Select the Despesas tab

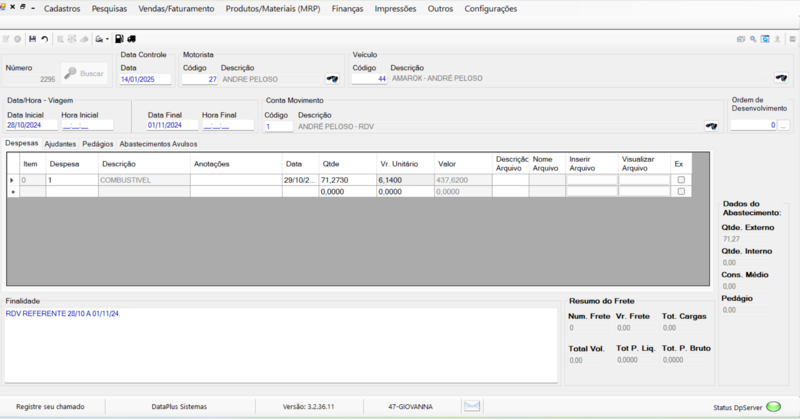(x=21, y=143)
